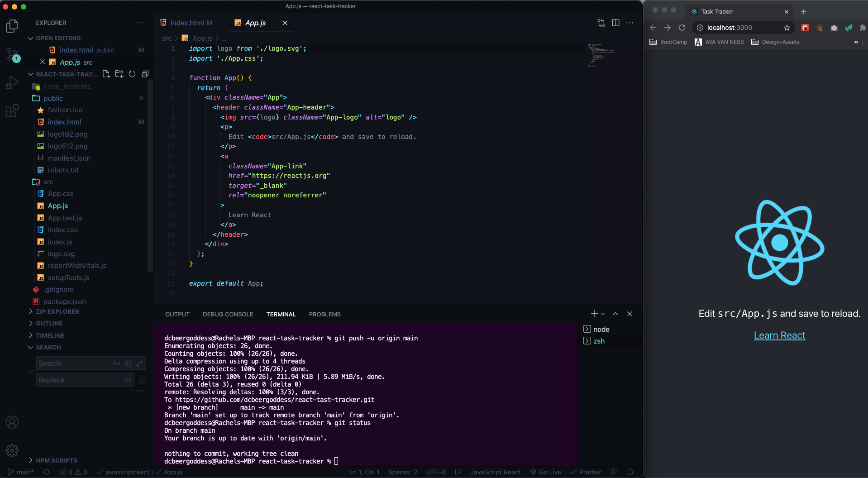Open the Accounts menu icon
This screenshot has height=478, width=868.
[12, 422]
